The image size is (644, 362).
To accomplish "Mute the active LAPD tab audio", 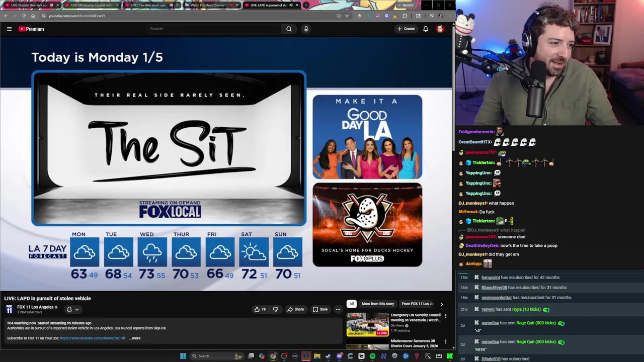I will click(x=291, y=5).
